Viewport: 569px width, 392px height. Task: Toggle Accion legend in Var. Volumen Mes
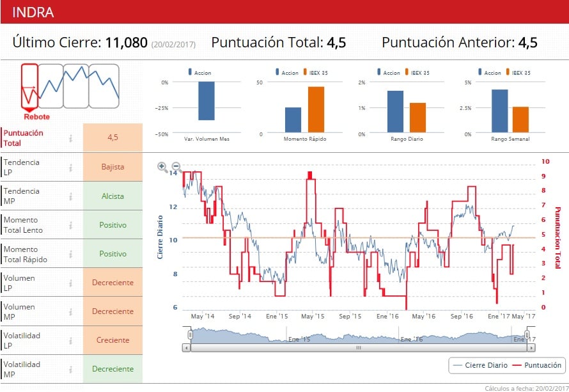point(200,73)
